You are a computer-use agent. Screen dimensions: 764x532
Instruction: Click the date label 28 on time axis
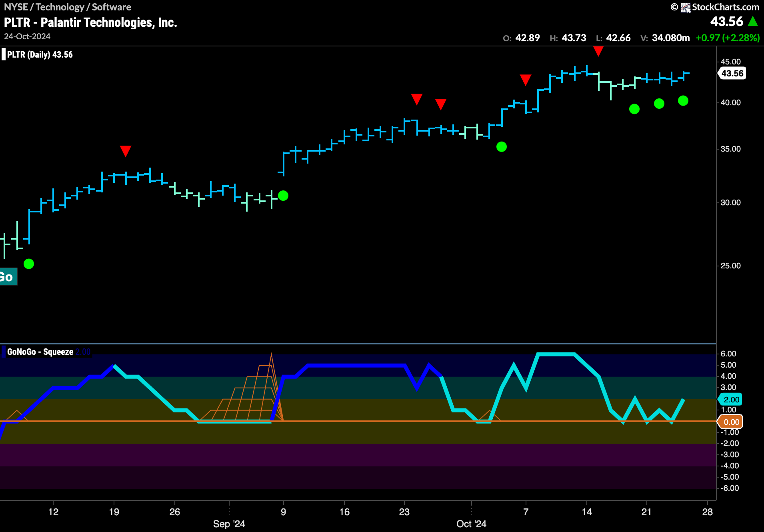tap(708, 512)
